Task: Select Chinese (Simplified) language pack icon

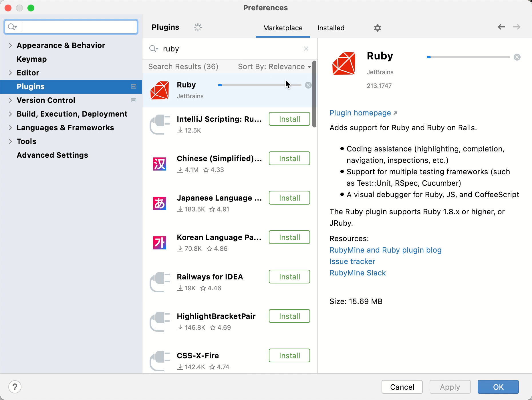Action: (x=160, y=164)
